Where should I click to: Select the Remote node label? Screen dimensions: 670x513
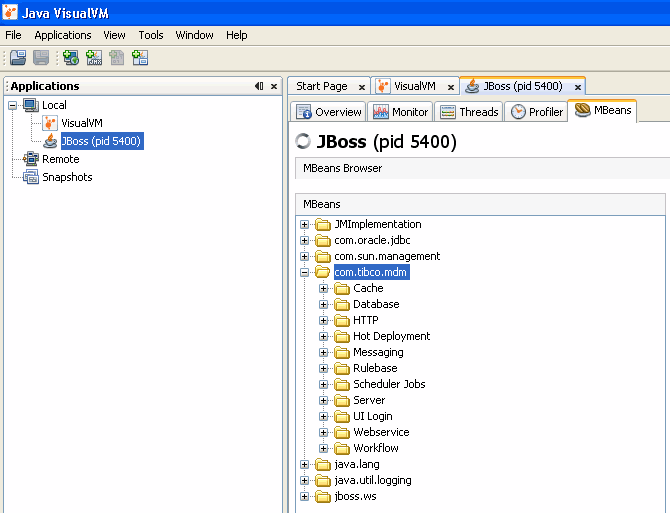[61, 159]
